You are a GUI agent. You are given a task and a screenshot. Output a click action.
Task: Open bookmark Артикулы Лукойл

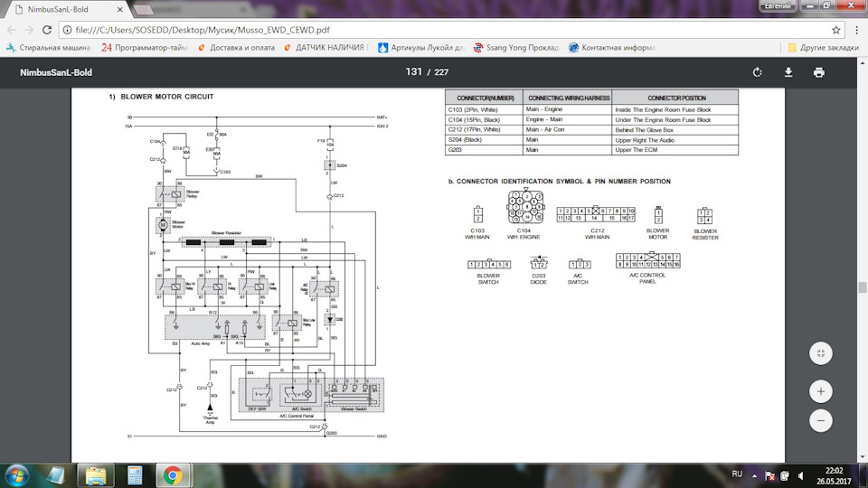pyautogui.click(x=420, y=48)
